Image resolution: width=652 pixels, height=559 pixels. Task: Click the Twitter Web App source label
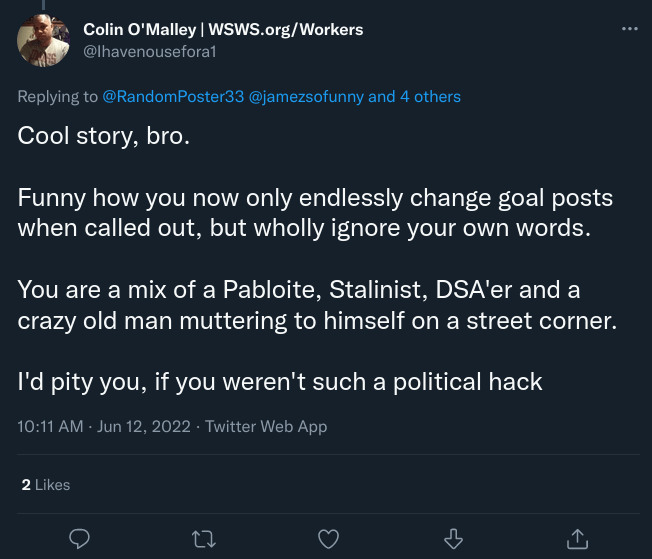click(266, 426)
